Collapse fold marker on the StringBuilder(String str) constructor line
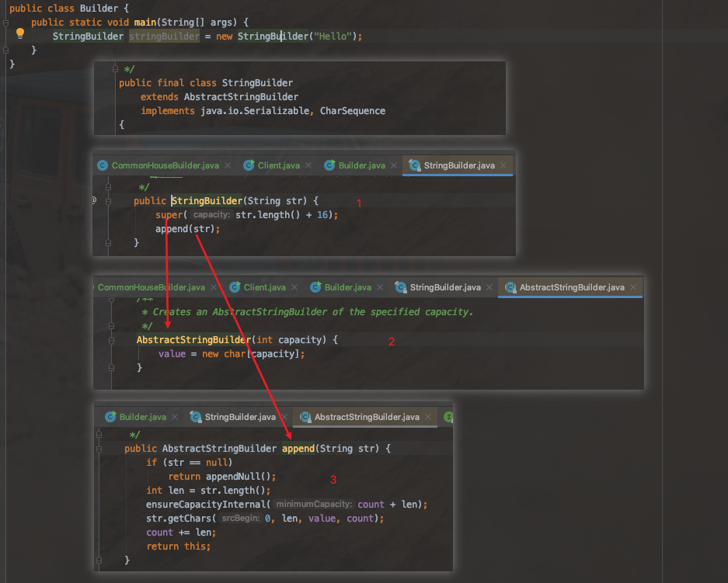The height and width of the screenshot is (583, 728). coord(108,201)
